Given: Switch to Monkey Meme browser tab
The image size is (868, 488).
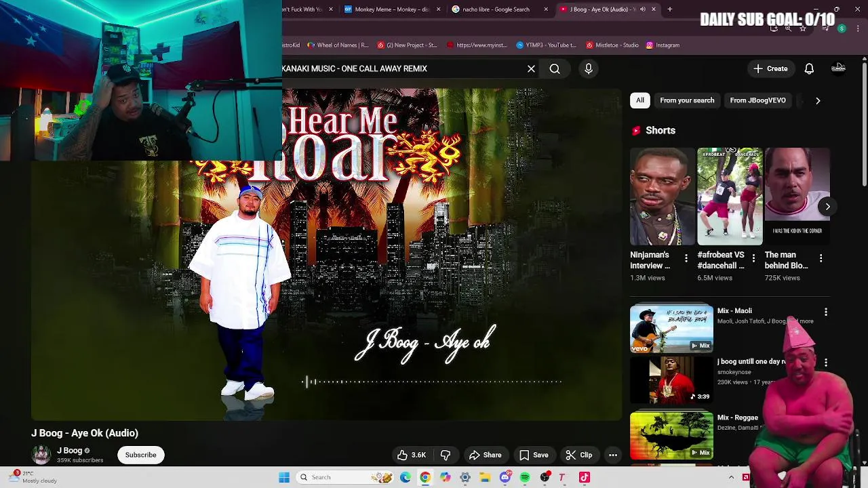Looking at the screenshot, I should click(392, 9).
